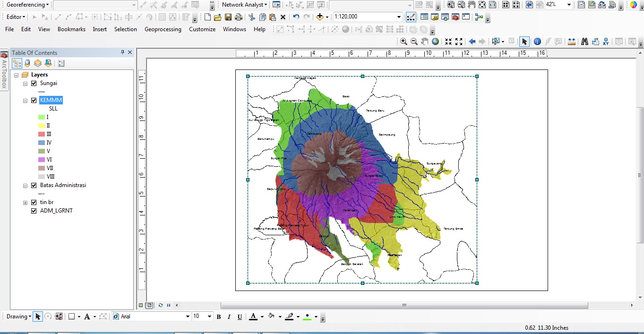Image resolution: width=644 pixels, height=334 pixels.
Task: Open the Find tool
Action: 585,41
